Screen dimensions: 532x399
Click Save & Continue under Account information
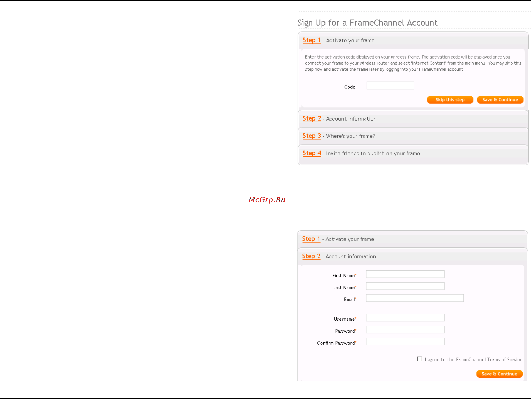(x=500, y=374)
